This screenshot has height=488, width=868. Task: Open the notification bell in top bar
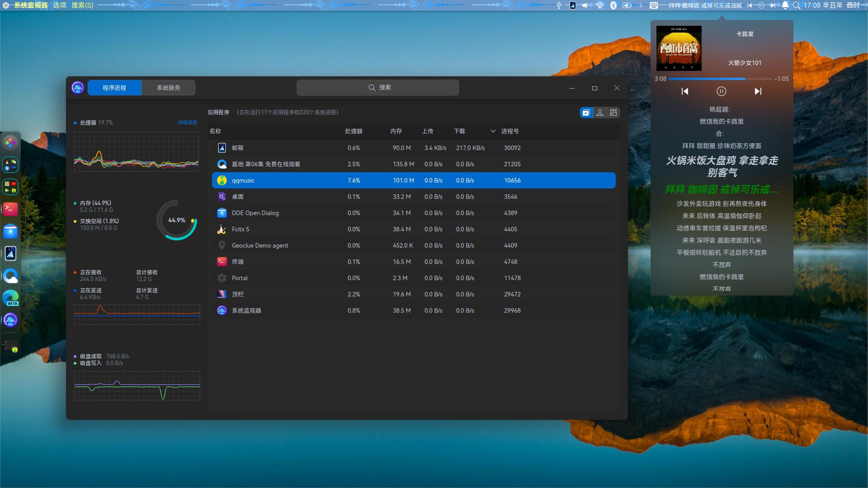(786, 5)
